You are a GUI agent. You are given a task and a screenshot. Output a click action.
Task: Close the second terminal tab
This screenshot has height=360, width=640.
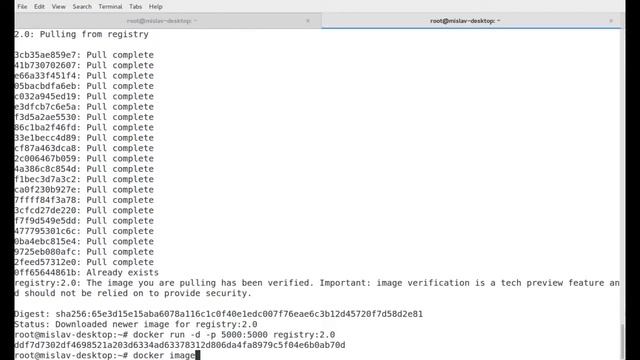(611, 21)
